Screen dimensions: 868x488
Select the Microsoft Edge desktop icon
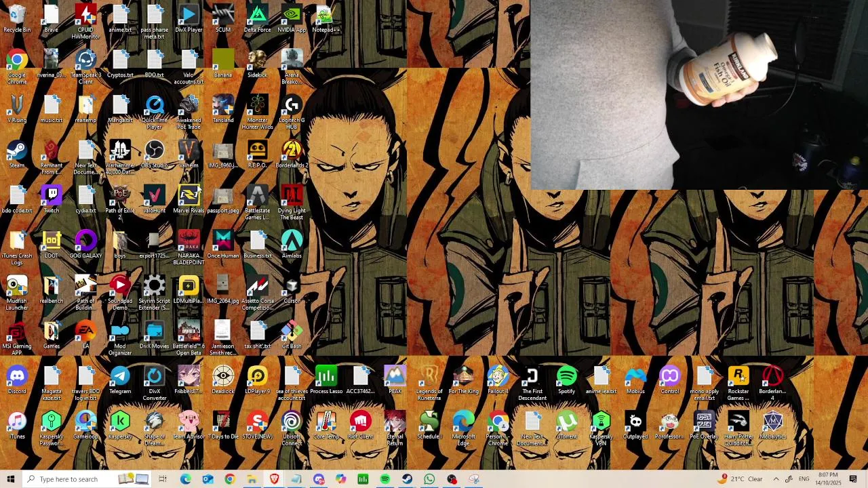click(x=463, y=429)
